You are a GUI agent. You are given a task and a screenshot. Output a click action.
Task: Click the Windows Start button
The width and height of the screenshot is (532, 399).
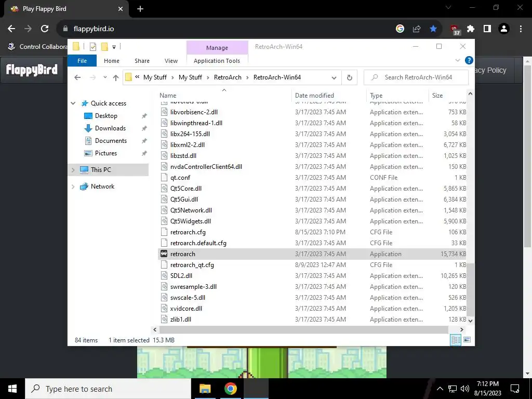click(12, 389)
